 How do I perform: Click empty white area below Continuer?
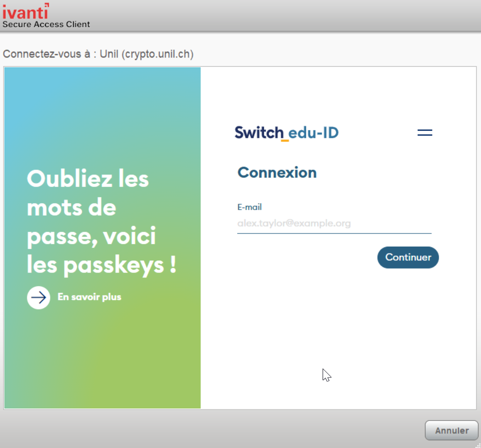click(x=336, y=331)
